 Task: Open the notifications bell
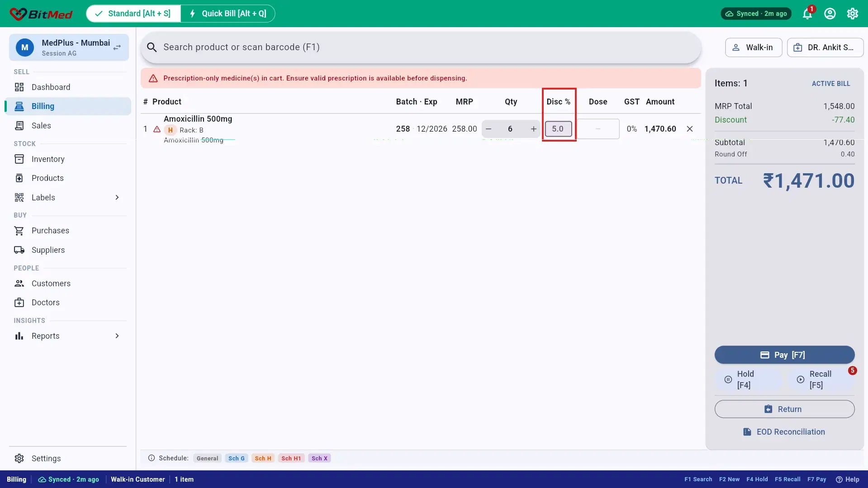click(x=807, y=14)
